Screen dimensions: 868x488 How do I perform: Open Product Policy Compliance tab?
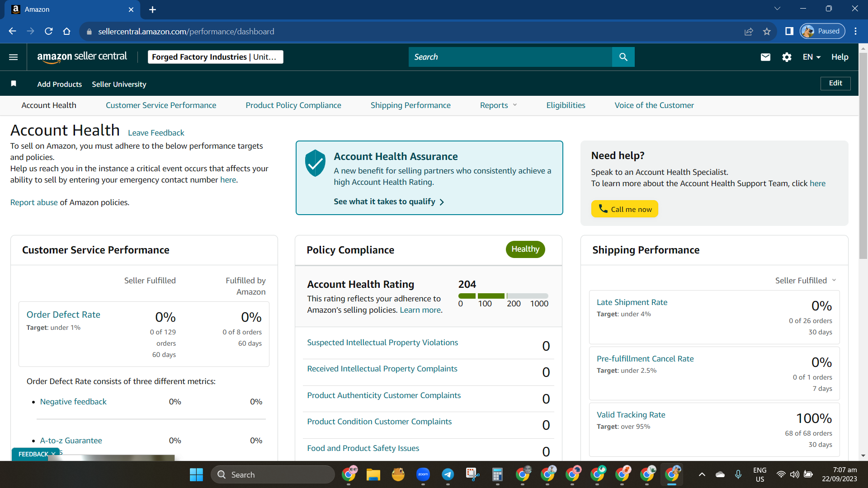(x=293, y=105)
